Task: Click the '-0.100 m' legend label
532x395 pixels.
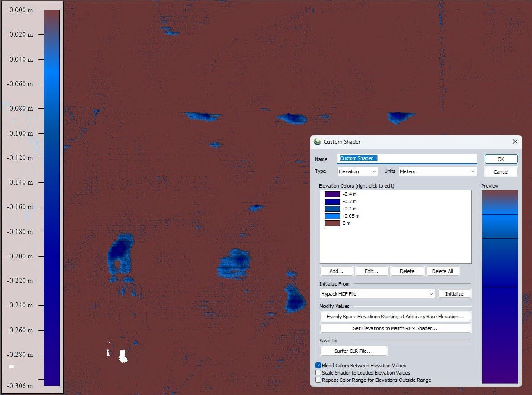Action: coord(20,133)
